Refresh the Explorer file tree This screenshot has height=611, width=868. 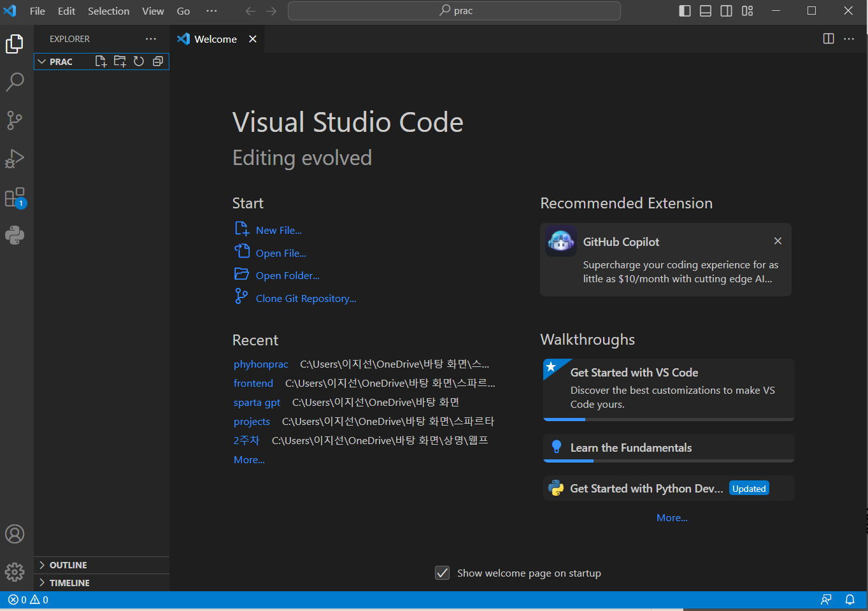pyautogui.click(x=139, y=61)
